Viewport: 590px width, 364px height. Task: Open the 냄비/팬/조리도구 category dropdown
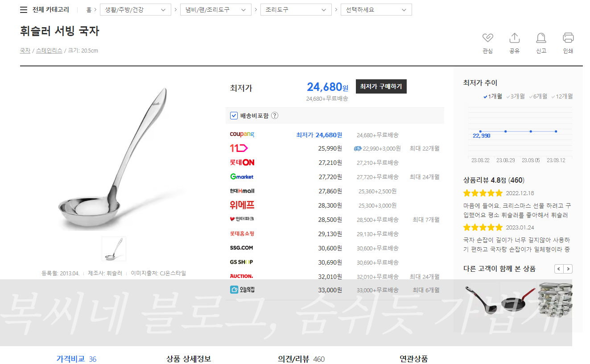pos(216,10)
